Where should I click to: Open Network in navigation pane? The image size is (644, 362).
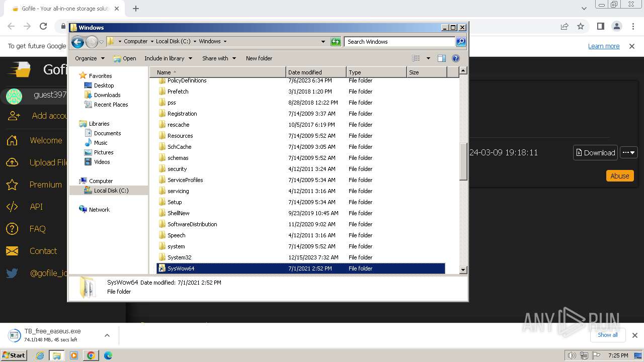[99, 210]
